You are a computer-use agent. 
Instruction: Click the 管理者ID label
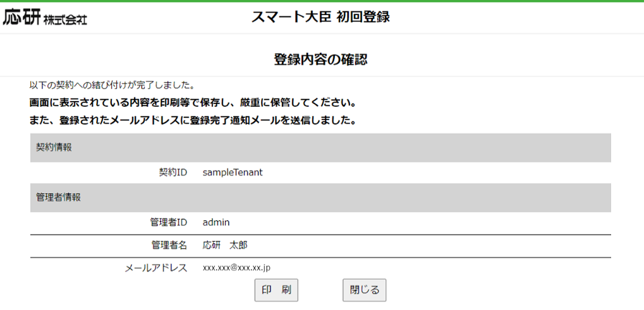point(168,223)
